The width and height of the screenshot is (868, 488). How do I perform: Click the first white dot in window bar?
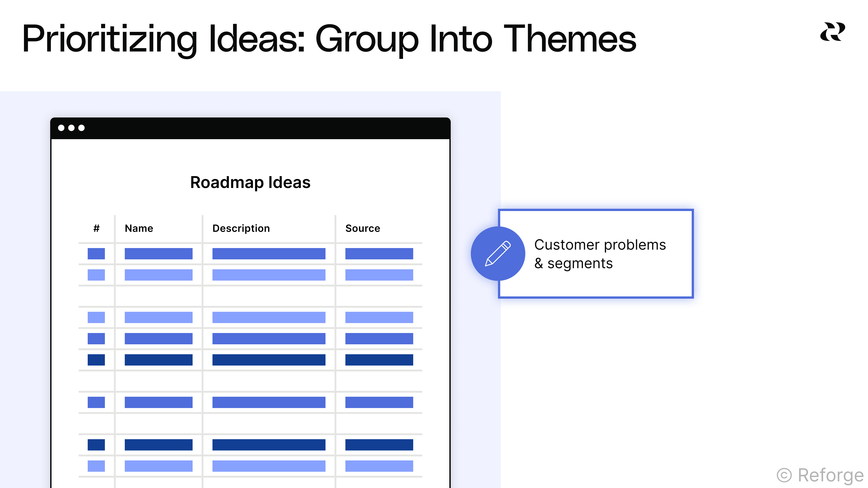pyautogui.click(x=61, y=128)
